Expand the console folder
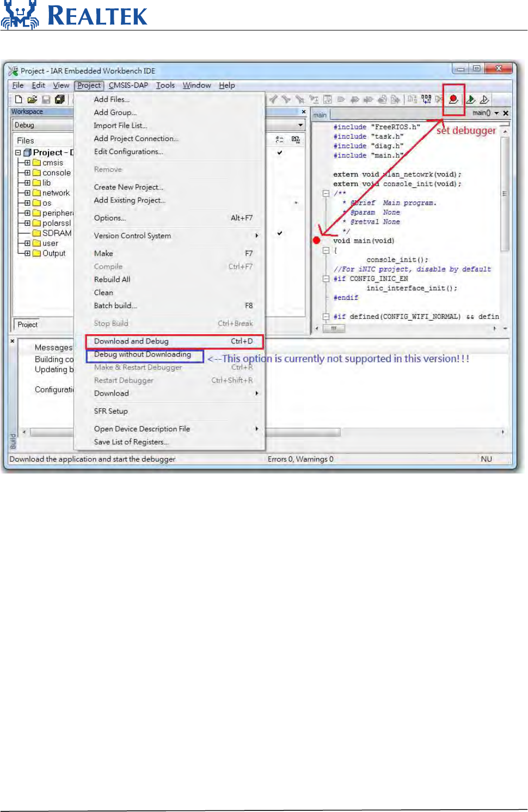Viewport: 528px width, 812px height. 27,173
